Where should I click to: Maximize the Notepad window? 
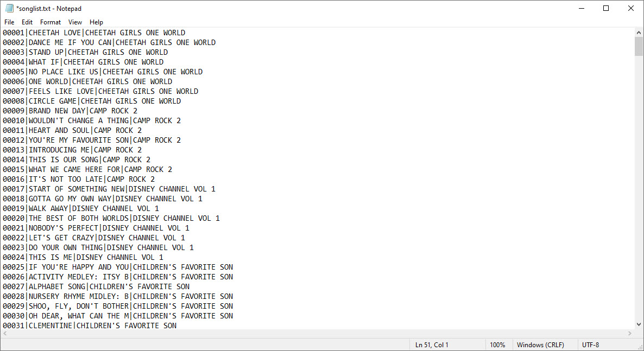tap(606, 8)
